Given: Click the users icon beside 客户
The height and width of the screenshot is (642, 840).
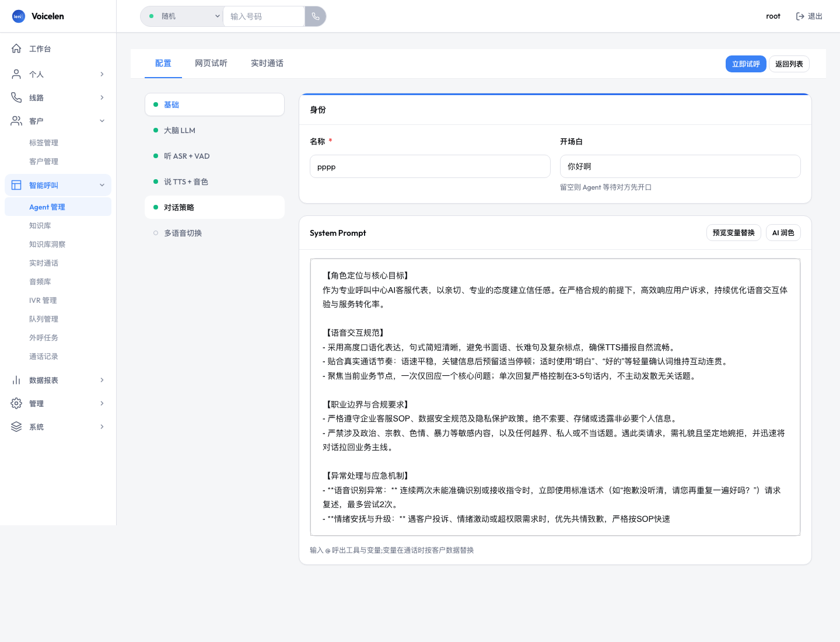Looking at the screenshot, I should click(16, 121).
